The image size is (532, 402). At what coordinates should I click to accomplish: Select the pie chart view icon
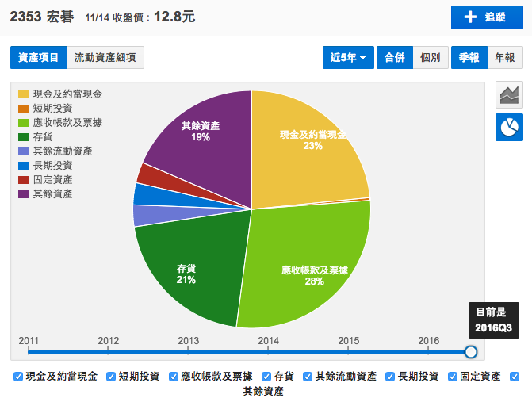[509, 127]
